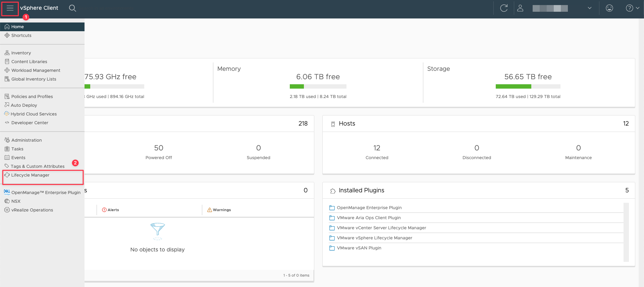
Task: Open Tags & Custom Attributes
Action: tap(42, 166)
